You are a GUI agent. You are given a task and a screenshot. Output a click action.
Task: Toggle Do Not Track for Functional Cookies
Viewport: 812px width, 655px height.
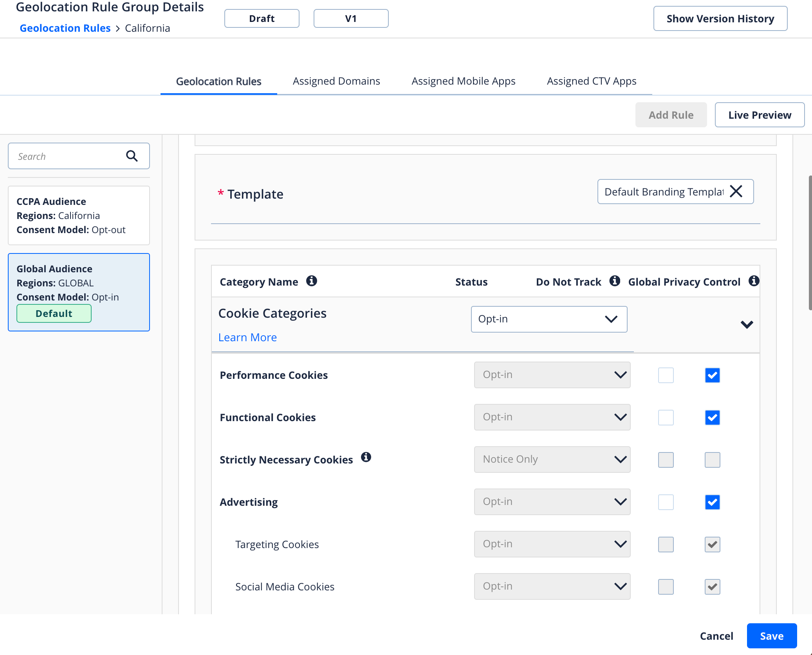click(666, 417)
